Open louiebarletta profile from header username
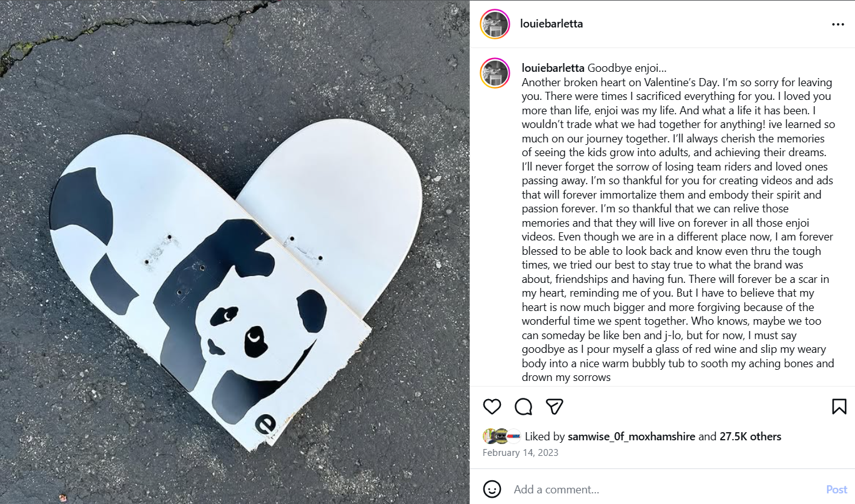The height and width of the screenshot is (504, 855). (551, 24)
